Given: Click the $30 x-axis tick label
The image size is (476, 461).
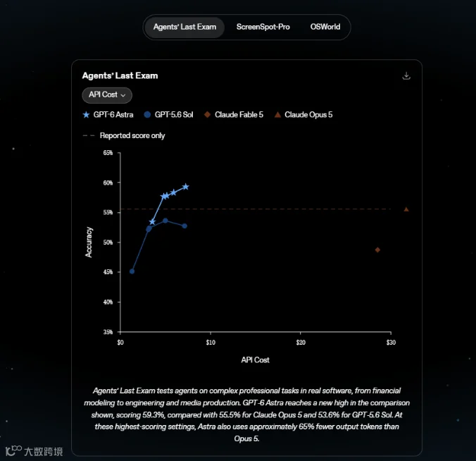Looking at the screenshot, I should coord(391,343).
